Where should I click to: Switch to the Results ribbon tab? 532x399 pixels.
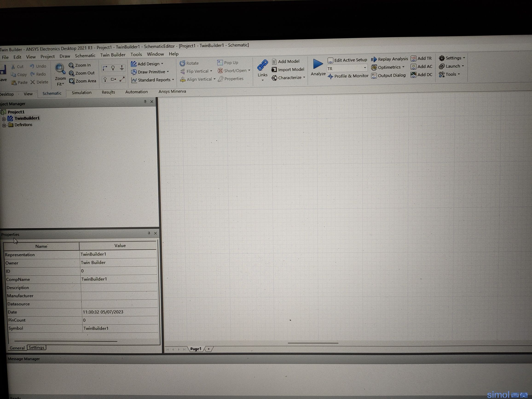(108, 92)
